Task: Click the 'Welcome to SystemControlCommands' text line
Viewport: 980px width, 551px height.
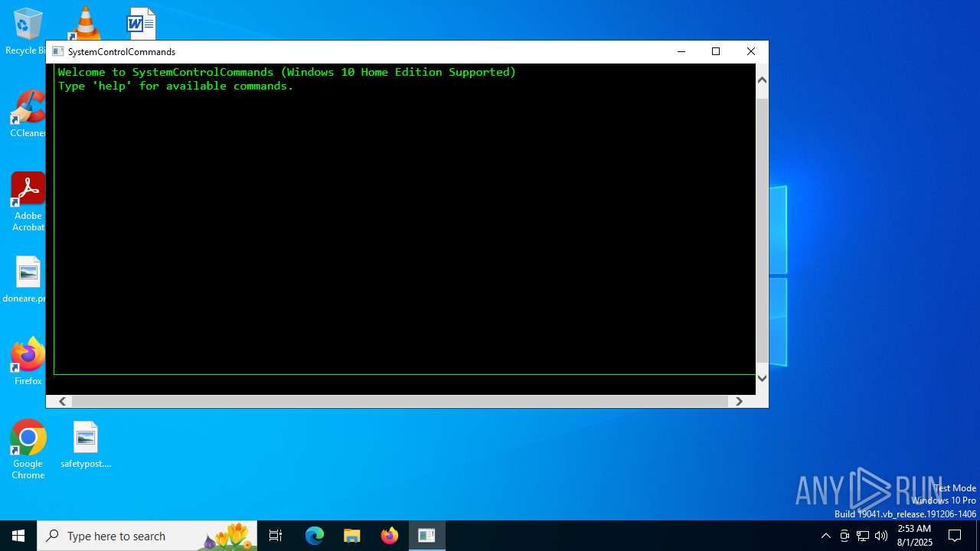Action: pos(287,72)
